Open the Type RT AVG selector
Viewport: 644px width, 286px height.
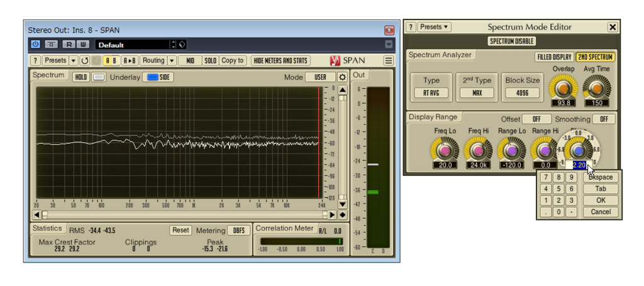pyautogui.click(x=431, y=93)
